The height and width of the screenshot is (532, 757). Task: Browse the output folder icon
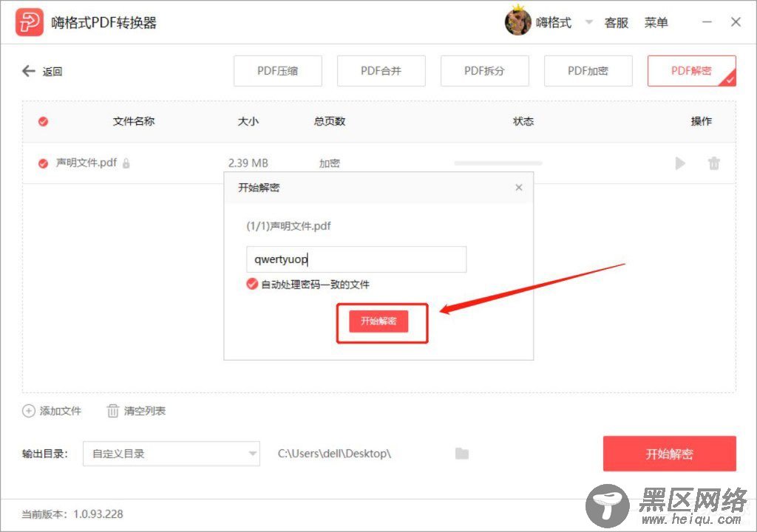coord(462,454)
